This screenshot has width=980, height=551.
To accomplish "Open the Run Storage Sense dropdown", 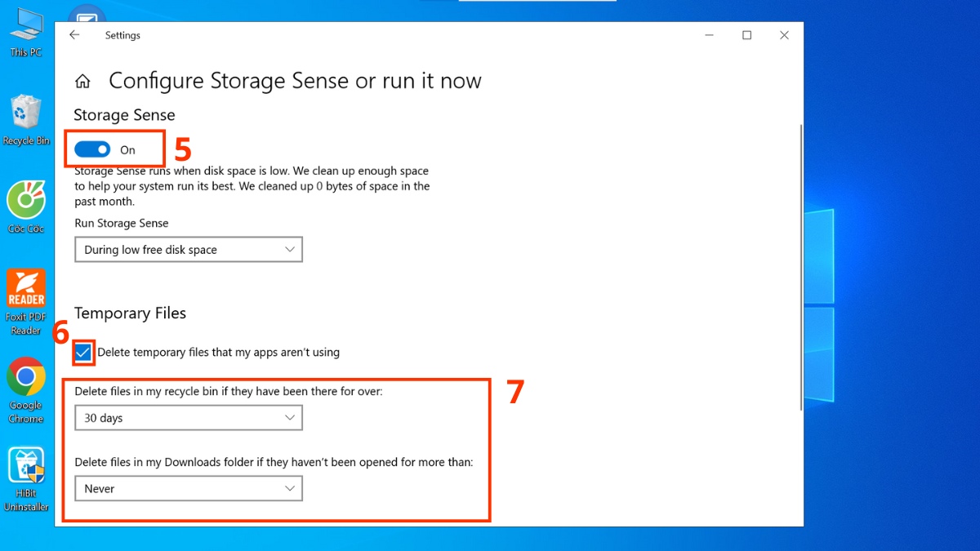I will (x=188, y=249).
